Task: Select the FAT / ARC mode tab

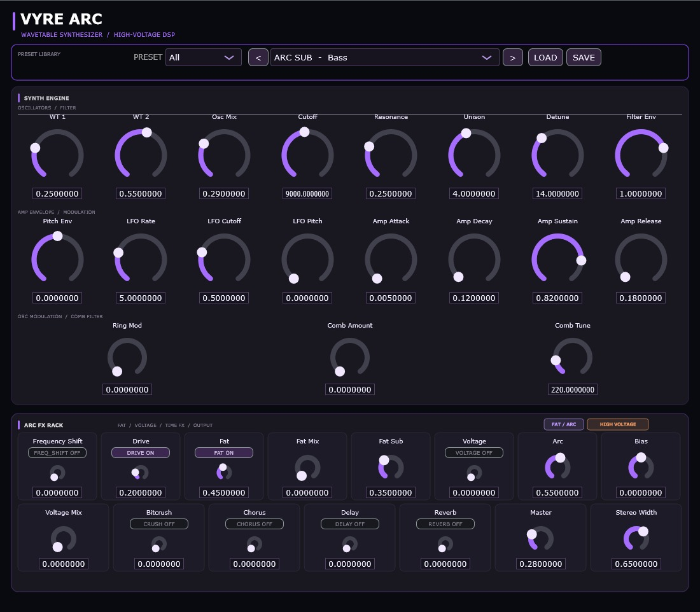Action: tap(564, 424)
